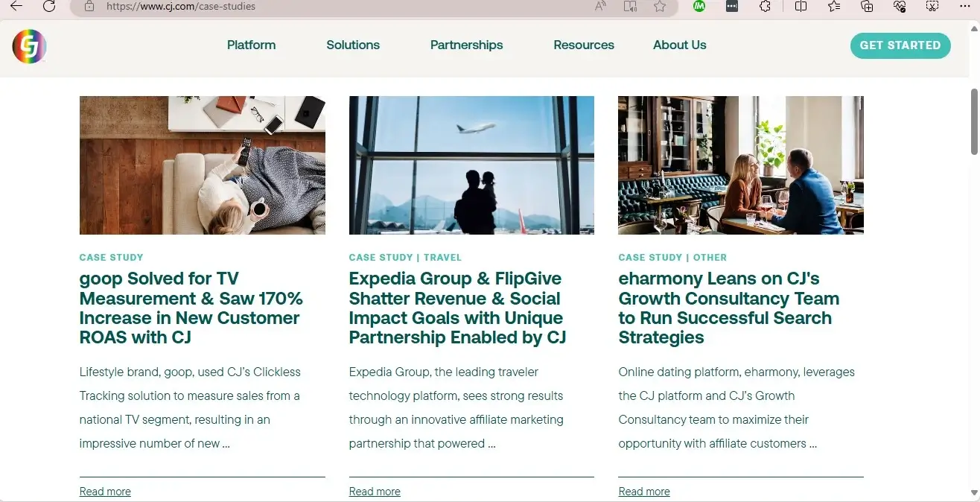
Task: Click the CASE STUDY | OTHER label
Action: pyautogui.click(x=672, y=257)
